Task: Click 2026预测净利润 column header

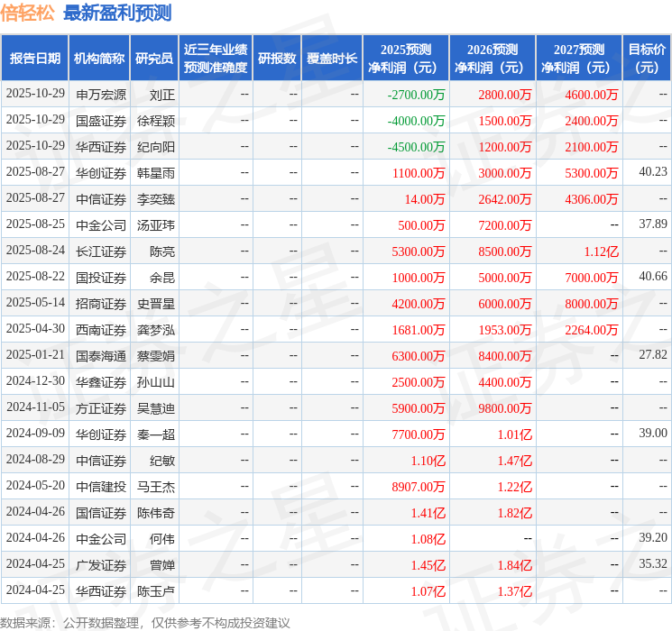Action: pos(492,59)
